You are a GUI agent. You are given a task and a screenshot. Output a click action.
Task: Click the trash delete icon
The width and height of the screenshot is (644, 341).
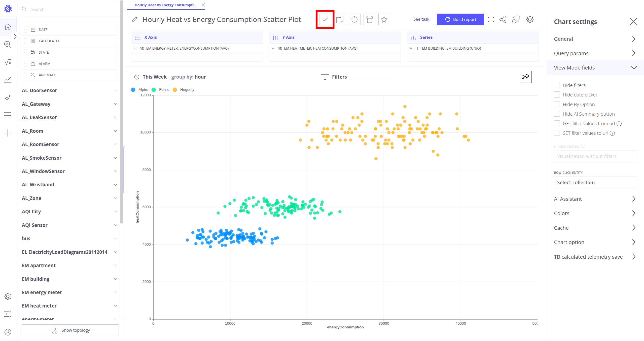[369, 19]
